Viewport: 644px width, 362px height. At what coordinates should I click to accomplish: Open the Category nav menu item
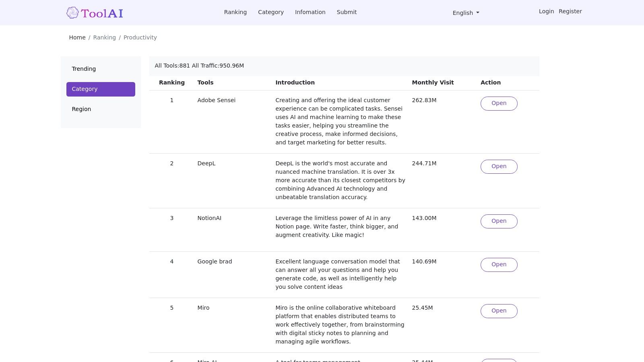pyautogui.click(x=271, y=12)
